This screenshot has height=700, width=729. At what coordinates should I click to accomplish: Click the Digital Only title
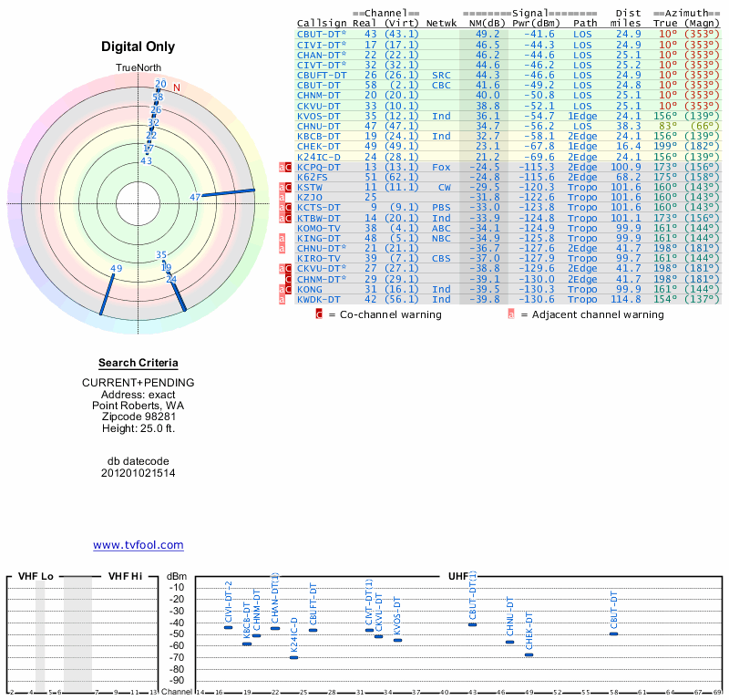pyautogui.click(x=139, y=46)
